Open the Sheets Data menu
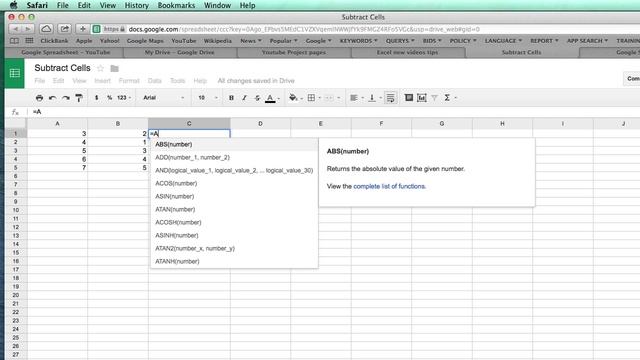Screen dimensions: 640x360 (155, 81)
